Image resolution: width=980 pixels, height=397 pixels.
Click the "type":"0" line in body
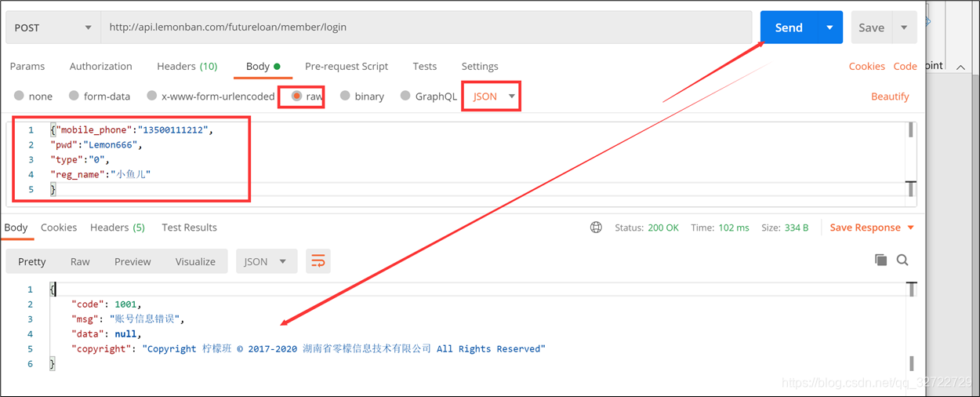80,160
